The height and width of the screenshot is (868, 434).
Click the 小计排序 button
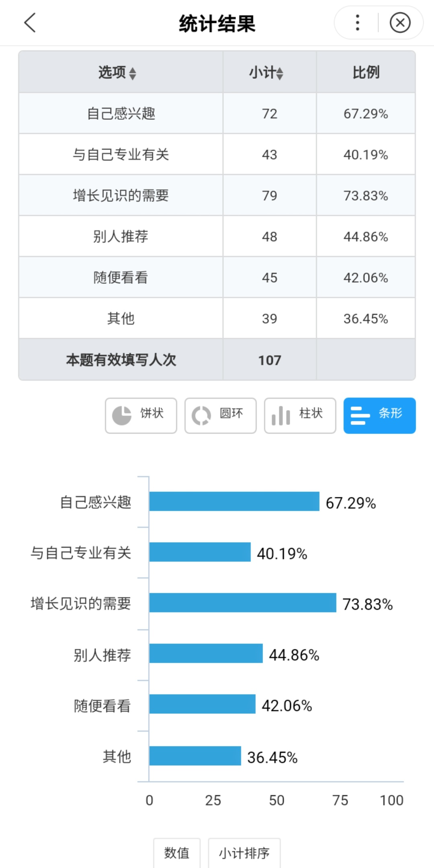[x=244, y=852]
